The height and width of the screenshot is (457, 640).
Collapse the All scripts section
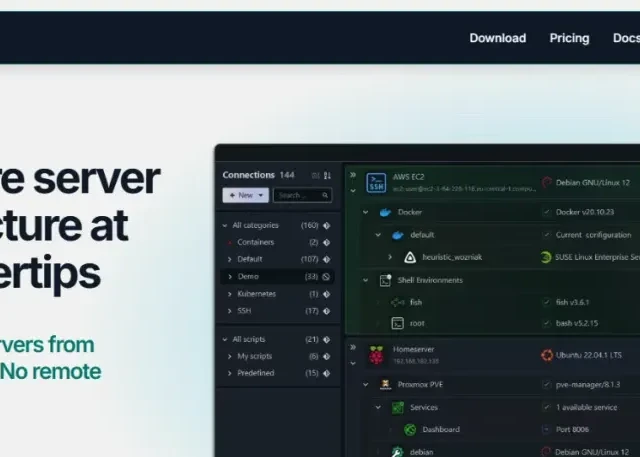click(x=225, y=339)
